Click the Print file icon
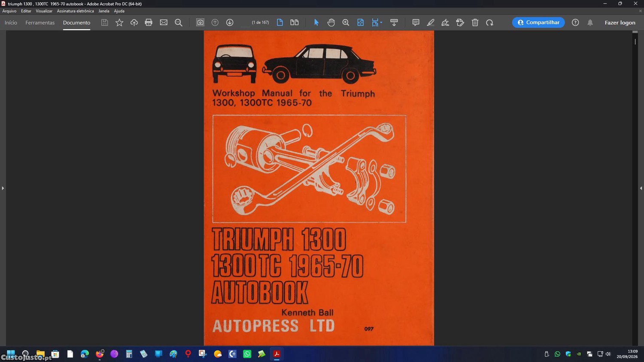 [x=149, y=22]
